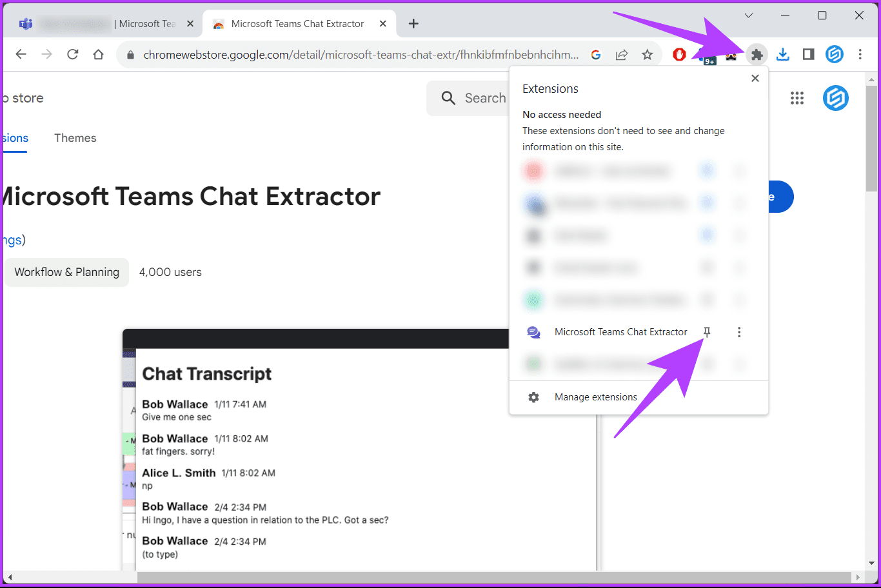Open more options for Teams Chat Extractor
This screenshot has height=588, width=881.
coord(739,332)
